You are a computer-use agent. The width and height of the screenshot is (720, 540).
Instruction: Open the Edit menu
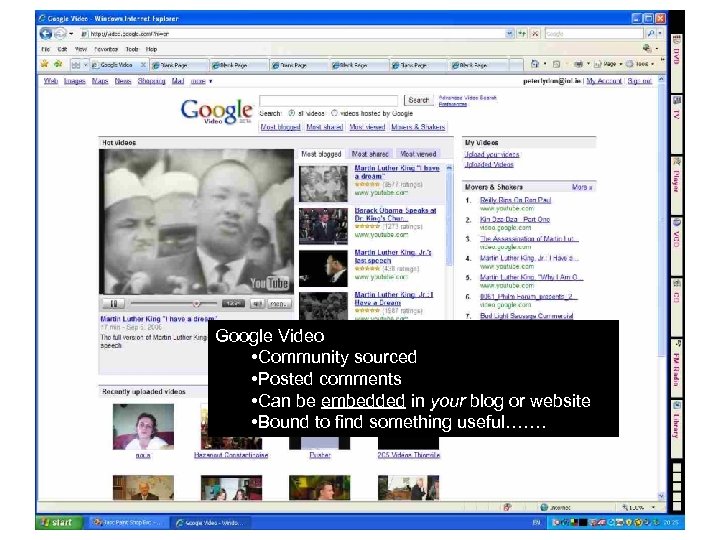coord(62,49)
